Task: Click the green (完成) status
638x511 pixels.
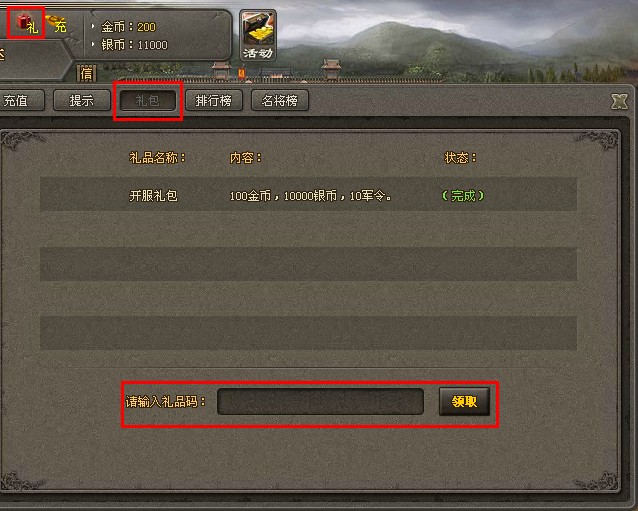Action: 463,196
